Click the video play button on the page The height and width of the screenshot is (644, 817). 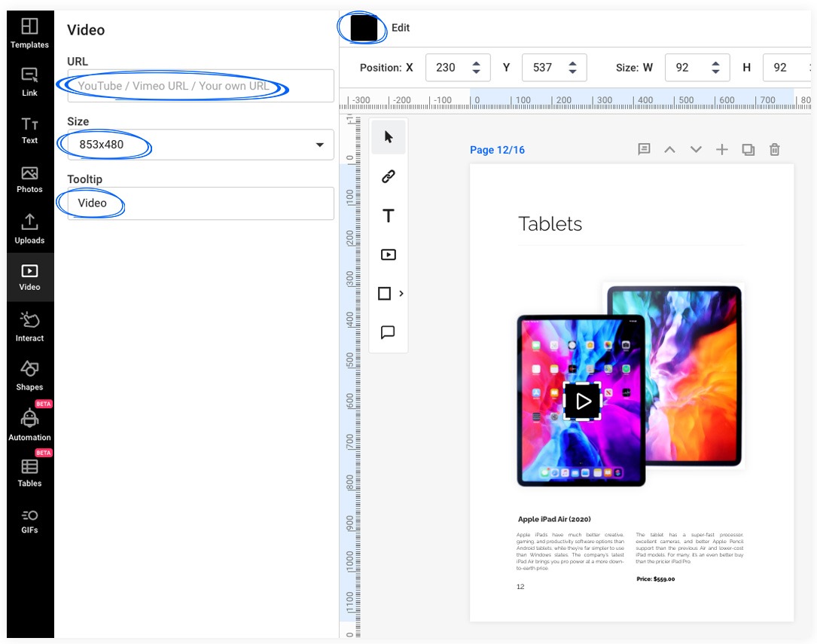[583, 401]
